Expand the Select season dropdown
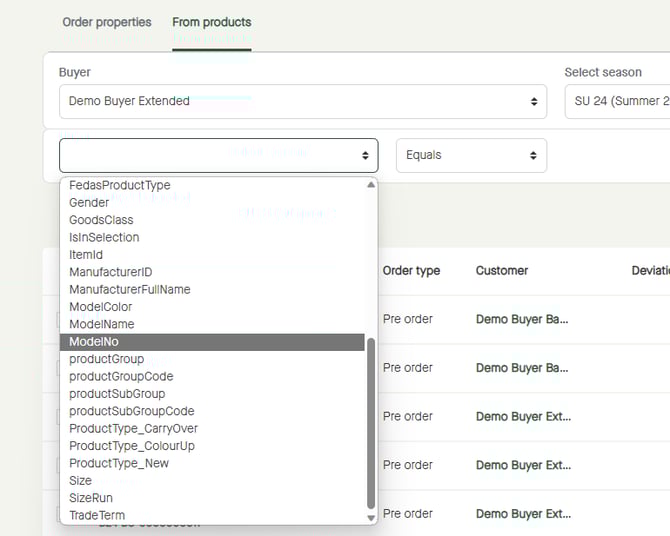 pos(617,101)
